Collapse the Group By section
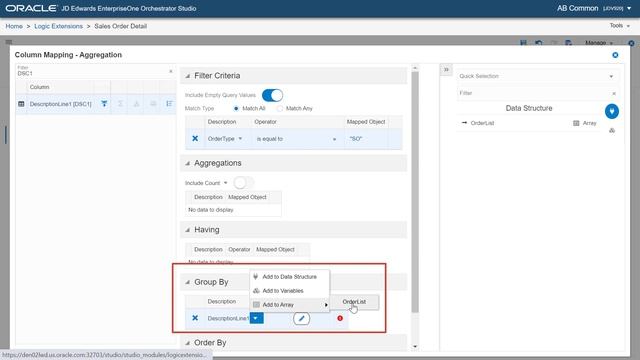Image resolution: width=640 pixels, height=360 pixels. pyautogui.click(x=188, y=282)
